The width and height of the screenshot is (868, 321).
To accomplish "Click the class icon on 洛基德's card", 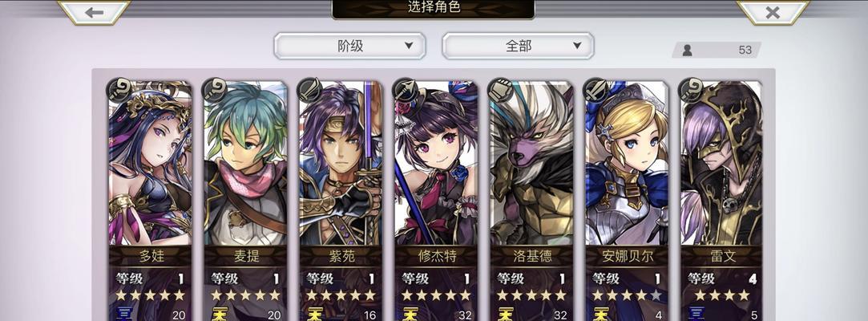I will pyautogui.click(x=500, y=89).
